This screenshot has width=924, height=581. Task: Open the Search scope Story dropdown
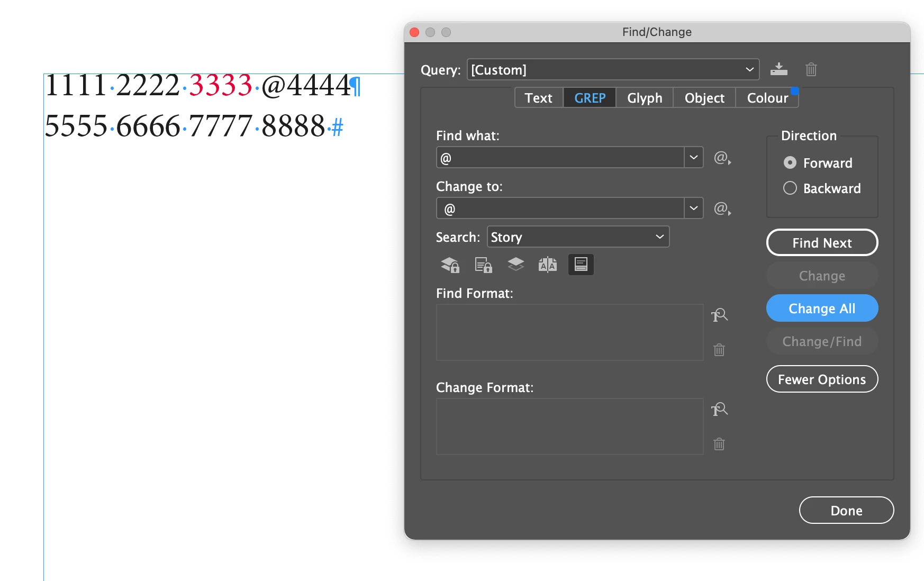point(578,237)
